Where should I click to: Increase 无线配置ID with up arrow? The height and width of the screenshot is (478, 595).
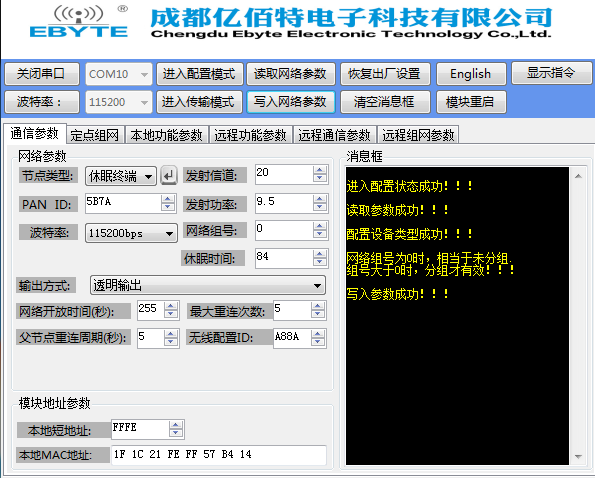318,333
